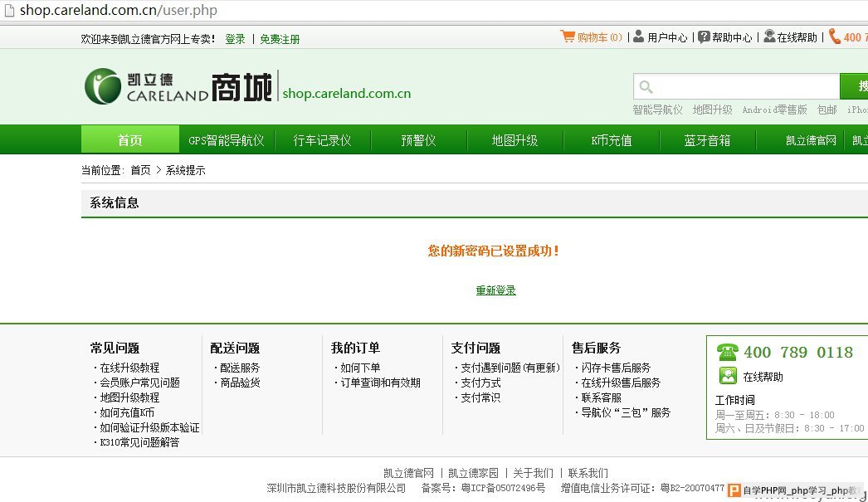The width and height of the screenshot is (868, 502).
Task: Click the Careland green logo
Action: pyautogui.click(x=103, y=86)
